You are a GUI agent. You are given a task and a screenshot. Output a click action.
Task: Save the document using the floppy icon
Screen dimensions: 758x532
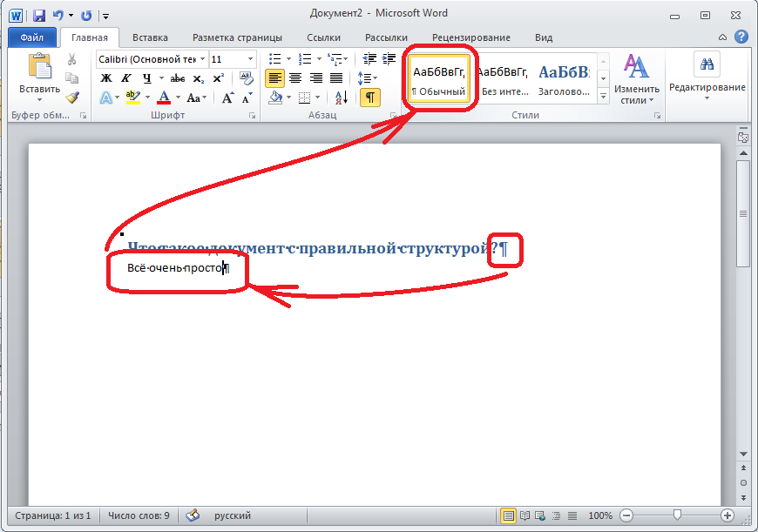pos(39,15)
